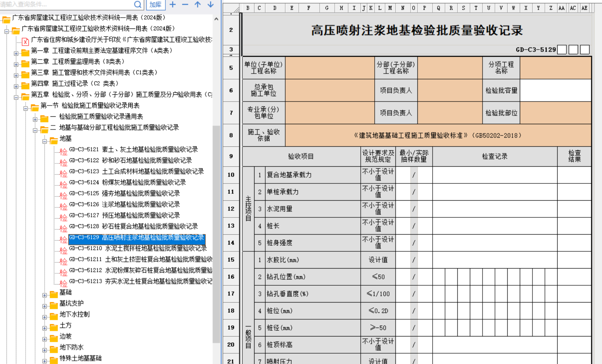Click the down arrow icon
The width and height of the screenshot is (602, 364).
click(x=211, y=4)
